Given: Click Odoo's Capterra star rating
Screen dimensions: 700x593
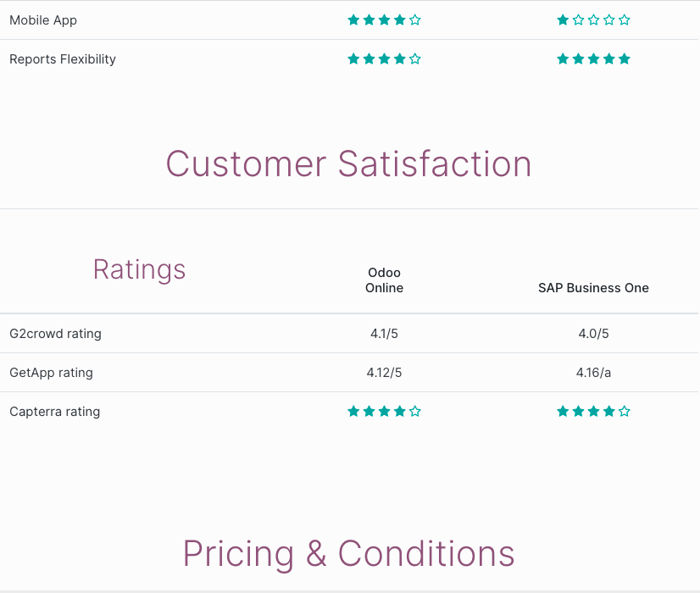Looking at the screenshot, I should coord(384,412).
